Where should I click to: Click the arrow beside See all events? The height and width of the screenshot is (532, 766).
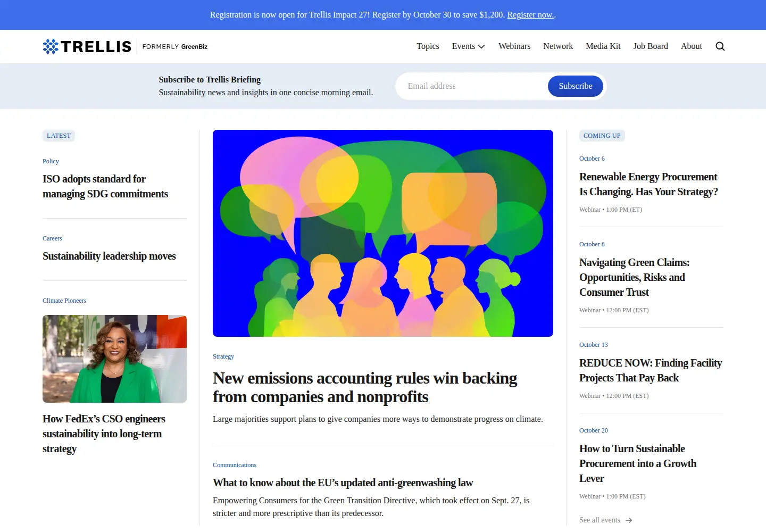[629, 520]
